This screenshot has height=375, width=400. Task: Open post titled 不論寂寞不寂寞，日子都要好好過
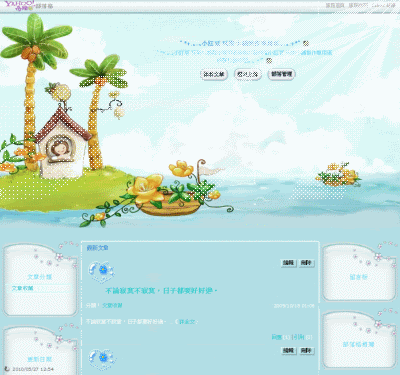click(x=161, y=291)
